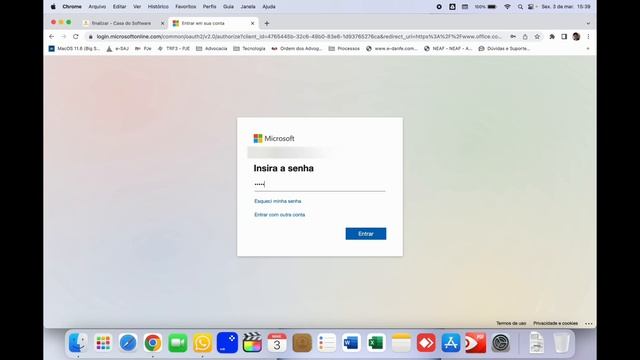Open the tab search dropdown arrow
Screen dimensions: 640x360
[x=588, y=23]
